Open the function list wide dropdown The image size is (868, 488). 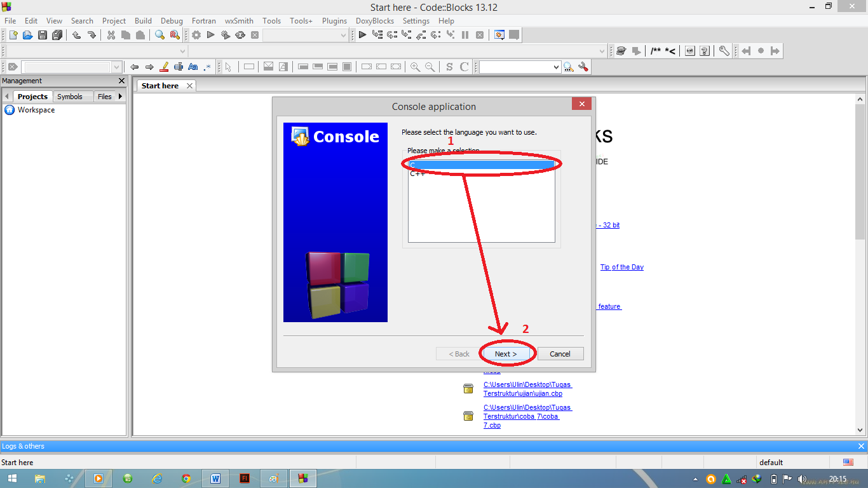coord(602,51)
